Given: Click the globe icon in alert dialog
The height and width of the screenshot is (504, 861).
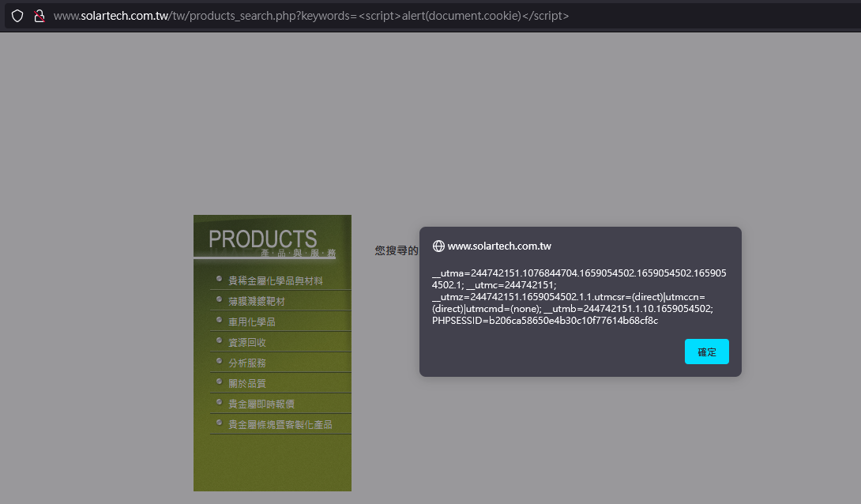Looking at the screenshot, I should [x=438, y=246].
